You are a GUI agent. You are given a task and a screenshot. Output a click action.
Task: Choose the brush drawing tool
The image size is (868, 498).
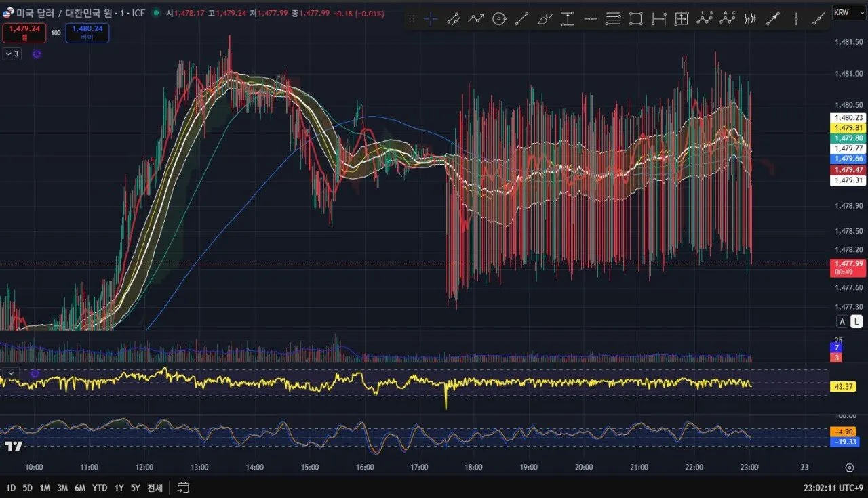click(545, 19)
